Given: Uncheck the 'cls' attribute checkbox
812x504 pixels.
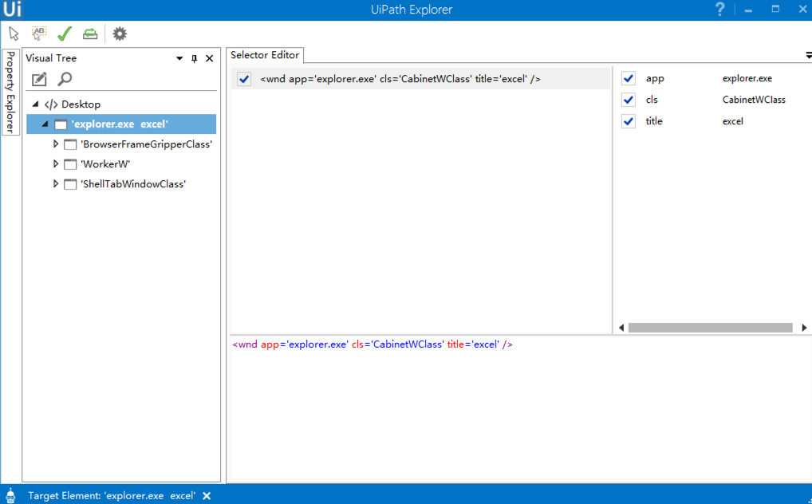Looking at the screenshot, I should [x=629, y=100].
